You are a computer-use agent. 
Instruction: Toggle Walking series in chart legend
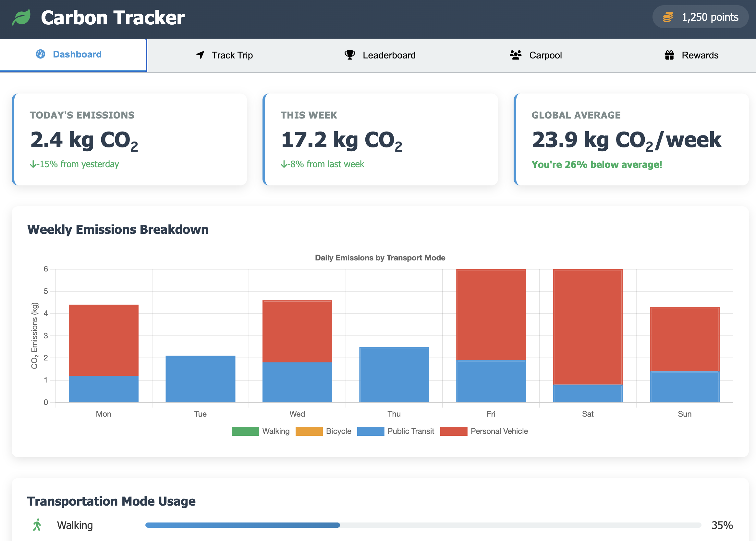[261, 431]
